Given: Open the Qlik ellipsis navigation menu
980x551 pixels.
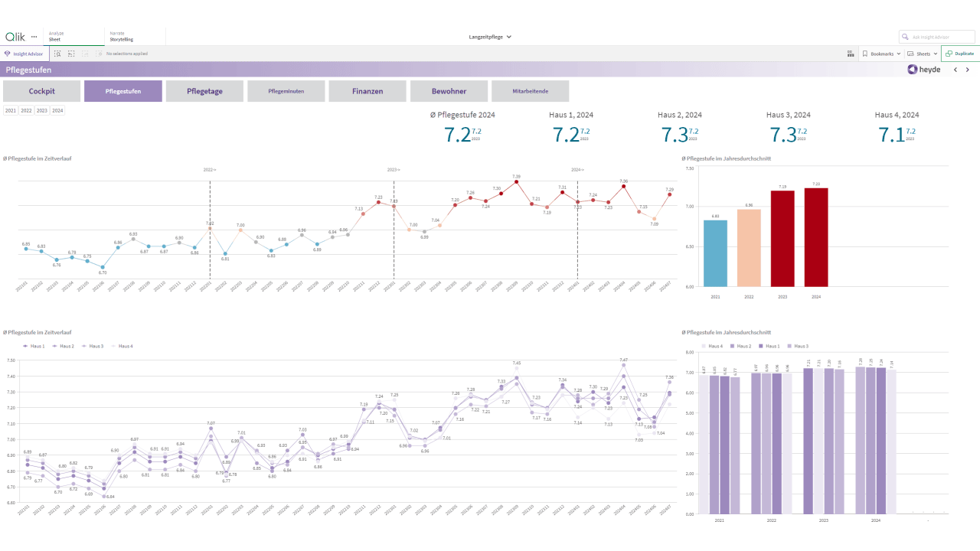Looking at the screenshot, I should 34,37.
